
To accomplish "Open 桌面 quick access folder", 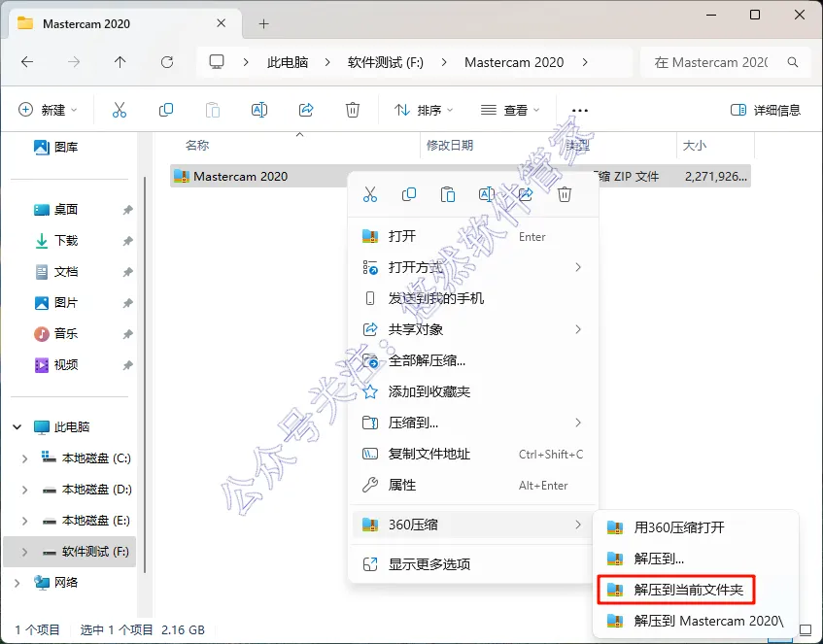I will point(55,210).
